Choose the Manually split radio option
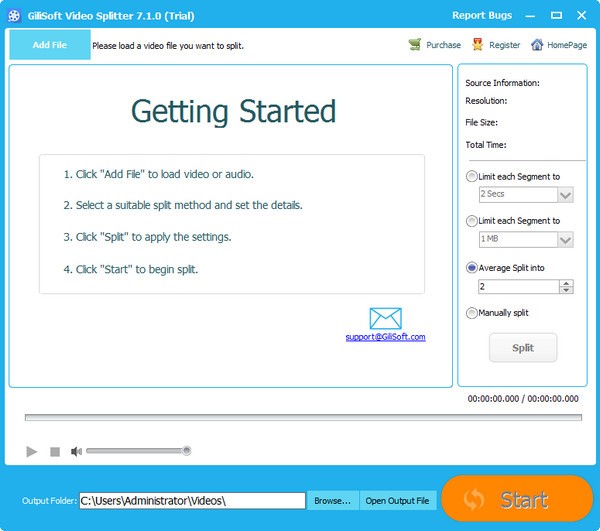The width and height of the screenshot is (600, 531). pyautogui.click(x=472, y=313)
